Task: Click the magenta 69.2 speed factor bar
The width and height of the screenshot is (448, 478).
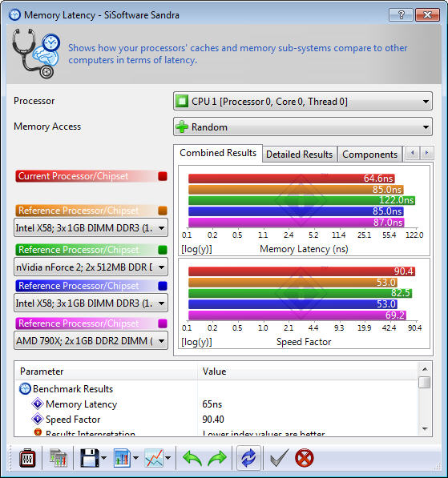Action: pyautogui.click(x=297, y=315)
